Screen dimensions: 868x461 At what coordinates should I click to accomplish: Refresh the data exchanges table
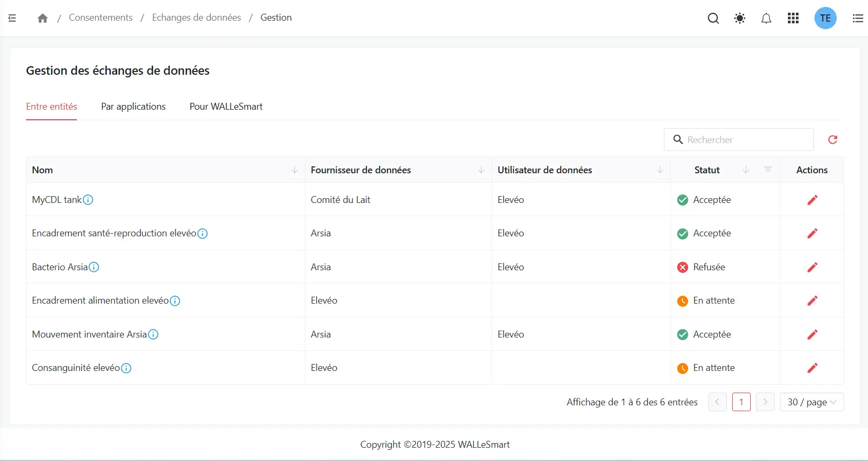click(832, 139)
